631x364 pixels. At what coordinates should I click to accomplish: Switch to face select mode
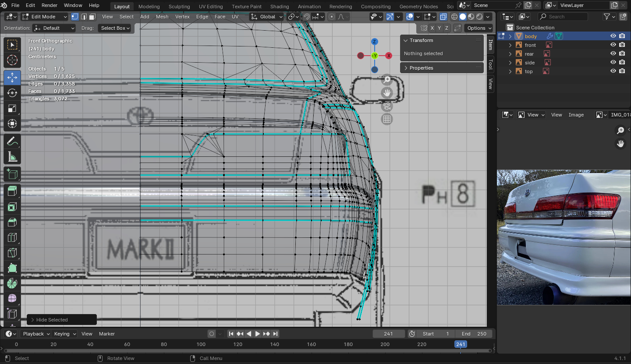coord(92,17)
